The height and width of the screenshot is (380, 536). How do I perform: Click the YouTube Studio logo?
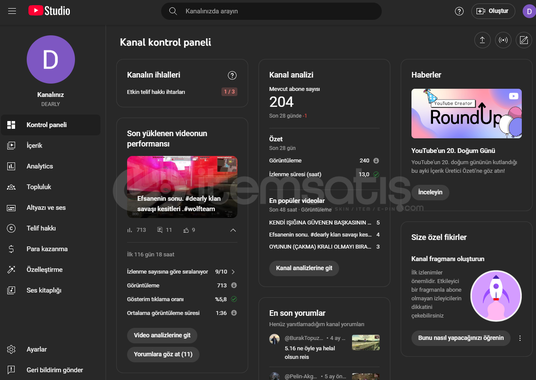tap(49, 11)
